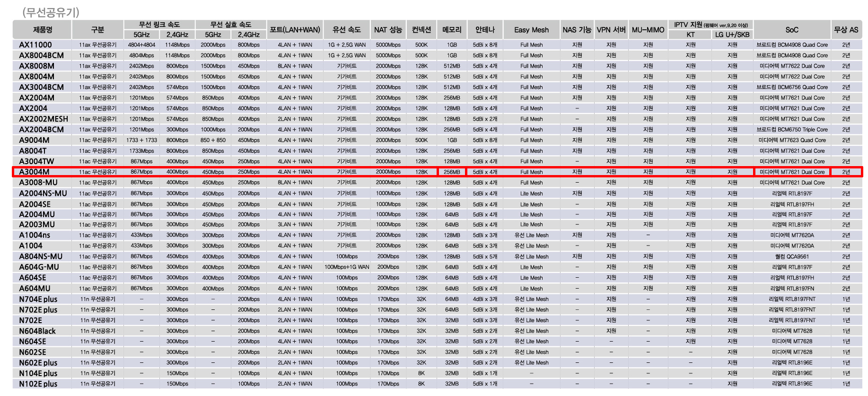Click the A2003MU product name
The width and height of the screenshot is (868, 396).
37,224
